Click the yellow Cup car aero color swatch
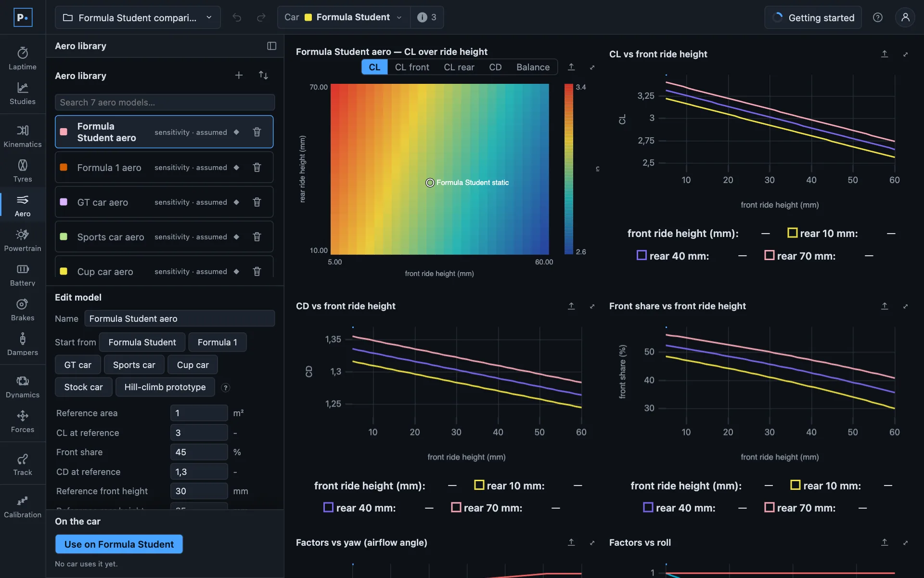Screen dimensions: 924x578 pyautogui.click(x=64, y=271)
